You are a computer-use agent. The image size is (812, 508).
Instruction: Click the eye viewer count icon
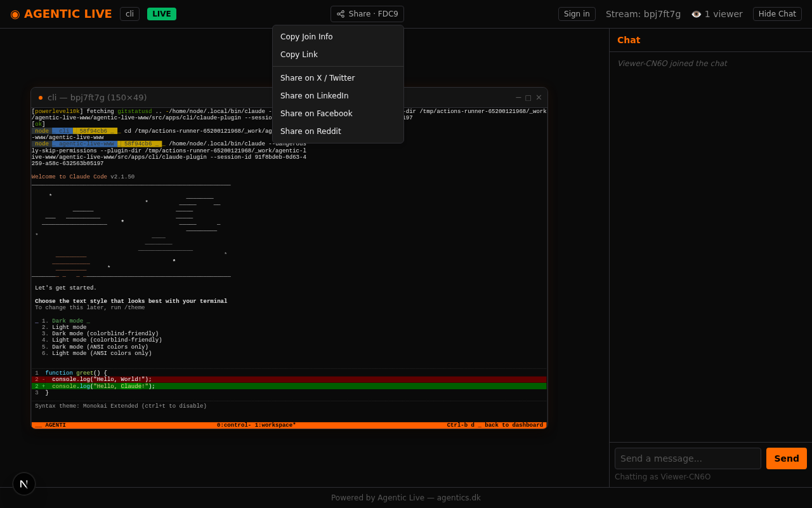point(696,14)
